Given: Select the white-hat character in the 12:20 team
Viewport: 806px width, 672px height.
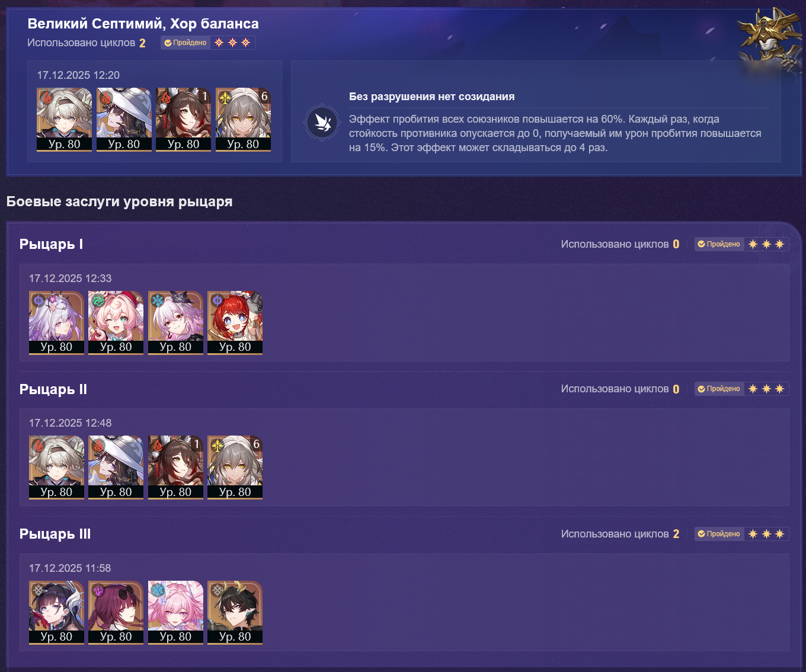Looking at the screenshot, I should click(x=124, y=120).
